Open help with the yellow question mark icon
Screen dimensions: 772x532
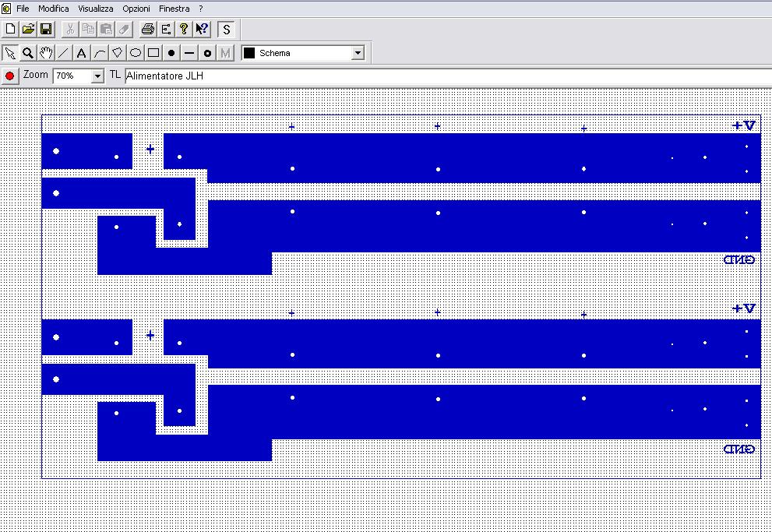click(184, 29)
